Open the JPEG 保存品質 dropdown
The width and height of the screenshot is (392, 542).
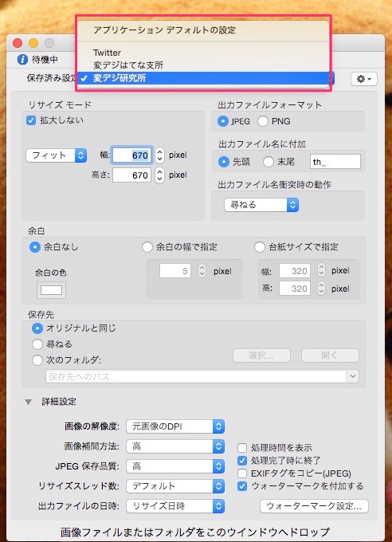pos(175,466)
